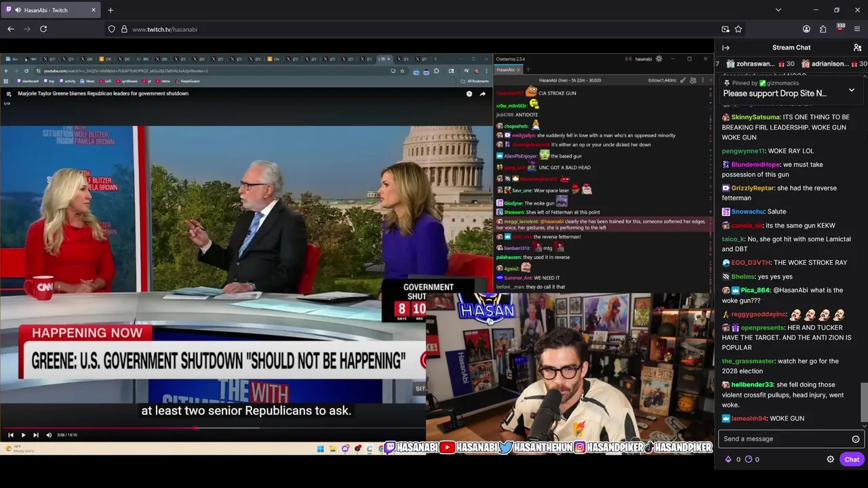Open tracking protection shield info
The height and width of the screenshot is (488, 868).
(x=111, y=29)
